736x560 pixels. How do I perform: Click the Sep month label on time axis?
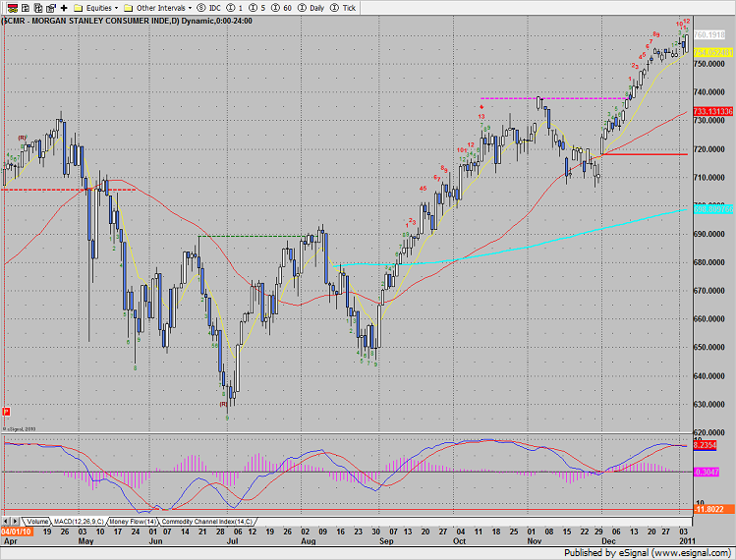pos(386,541)
